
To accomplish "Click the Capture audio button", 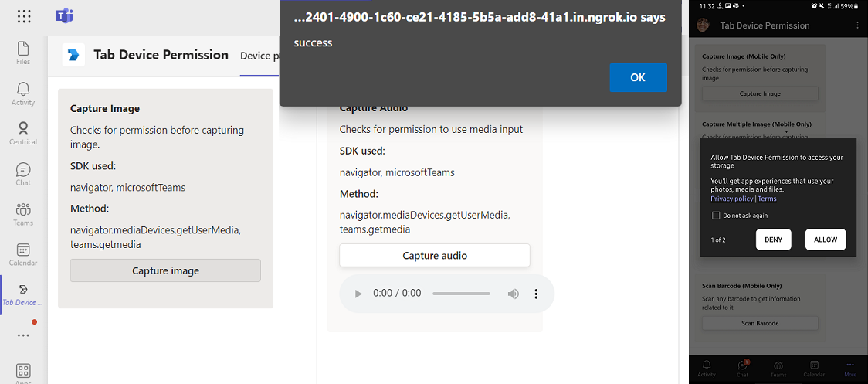I will (x=435, y=256).
